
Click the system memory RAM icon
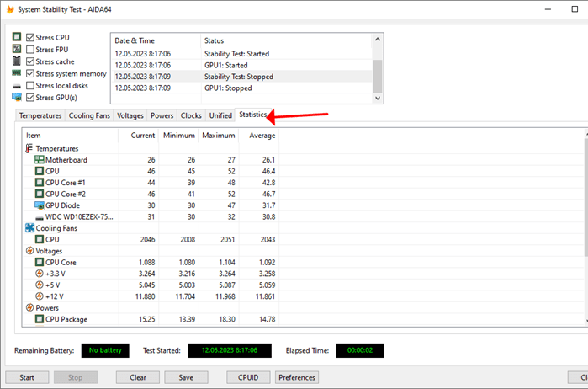(x=17, y=73)
